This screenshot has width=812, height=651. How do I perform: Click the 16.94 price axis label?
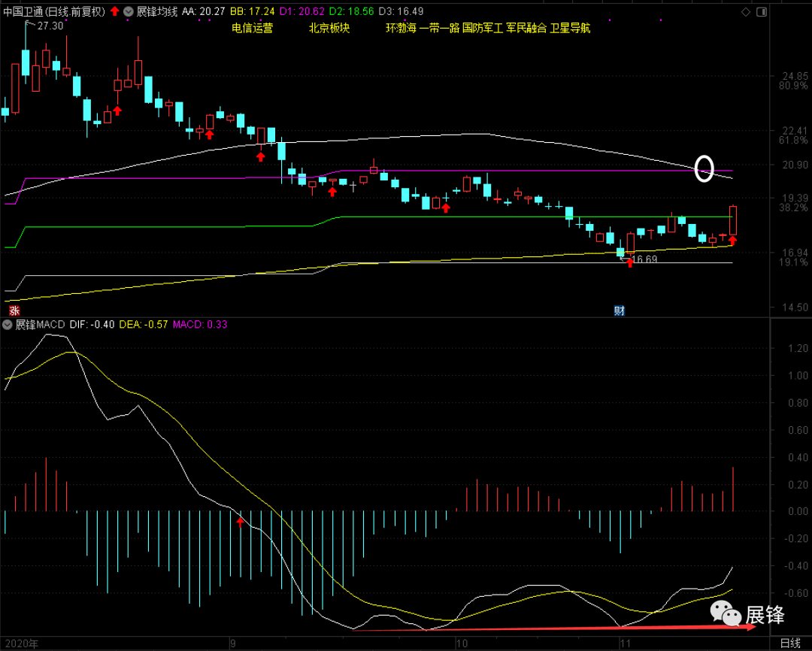point(795,253)
